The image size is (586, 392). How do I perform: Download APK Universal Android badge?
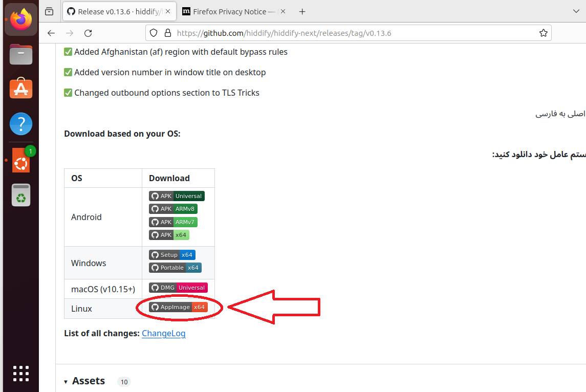177,196
